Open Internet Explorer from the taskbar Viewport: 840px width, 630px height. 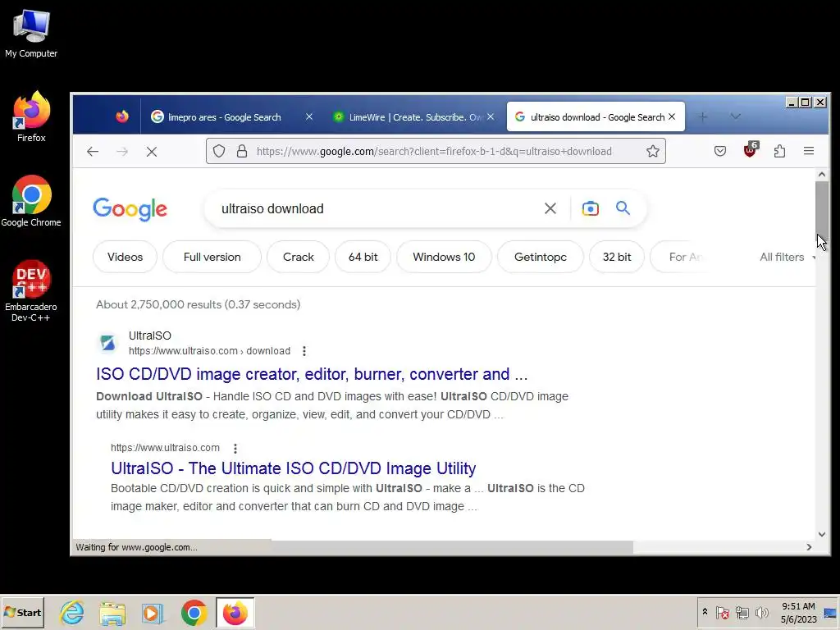tap(72, 613)
